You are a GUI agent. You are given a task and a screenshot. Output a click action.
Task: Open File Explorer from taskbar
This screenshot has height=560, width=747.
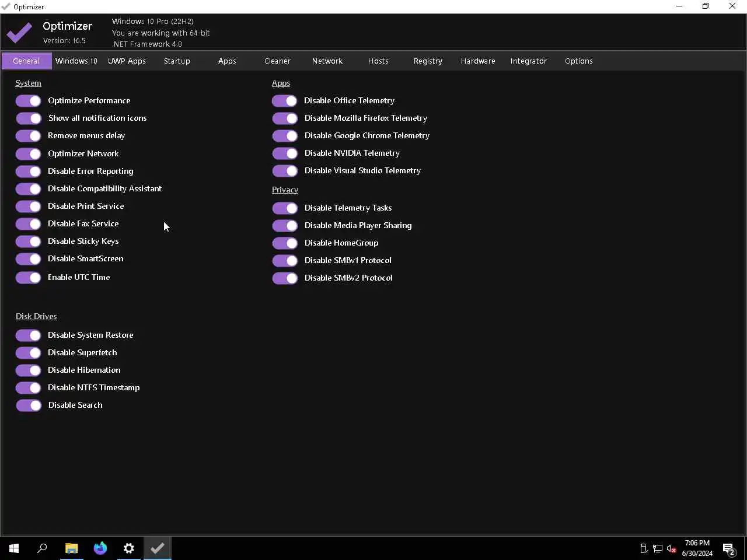71,548
